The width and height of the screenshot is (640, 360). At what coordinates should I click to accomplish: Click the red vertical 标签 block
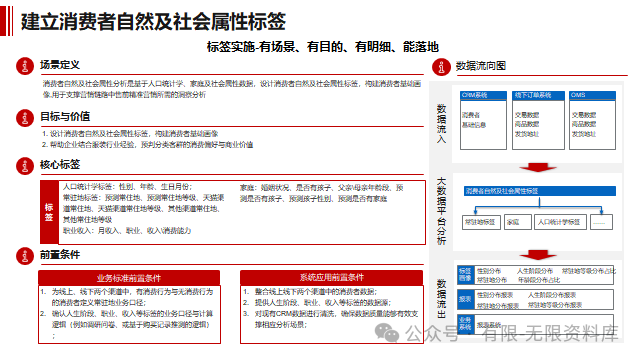[x=49, y=212]
